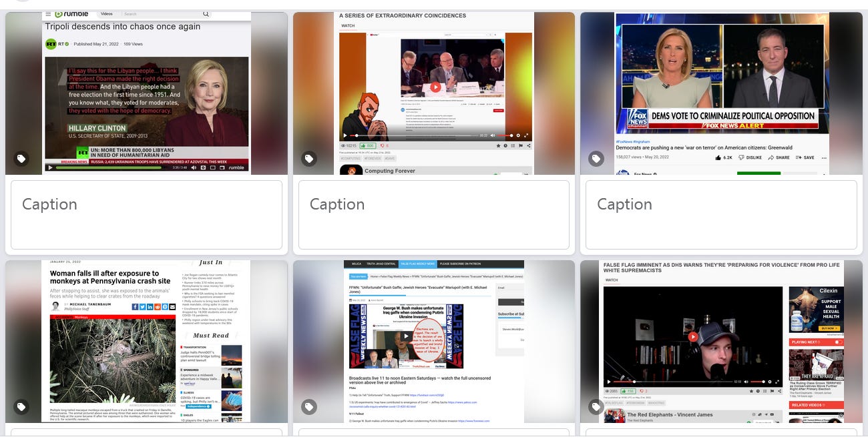868x441 pixels.
Task: Click the tag icon on the Extraordinary Coincidences image
Action: [308, 159]
